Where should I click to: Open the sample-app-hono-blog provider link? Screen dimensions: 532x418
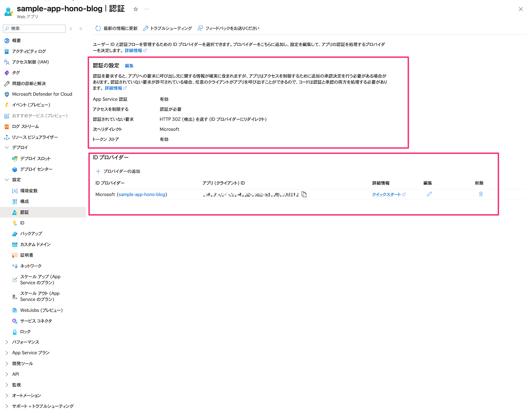(x=142, y=194)
